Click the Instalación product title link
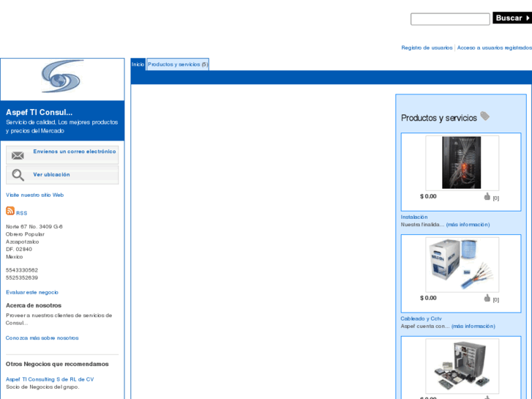532x399 pixels. click(414, 217)
